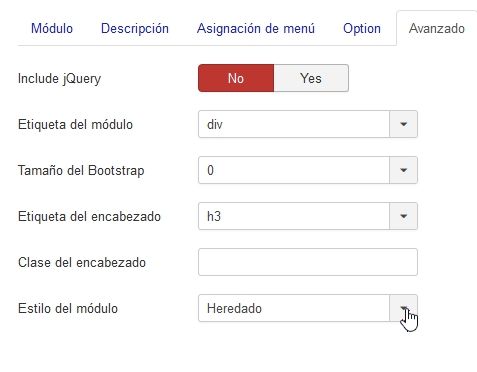Click the Etiqueta del módulo label
Image resolution: width=477 pixels, height=372 pixels.
point(75,124)
